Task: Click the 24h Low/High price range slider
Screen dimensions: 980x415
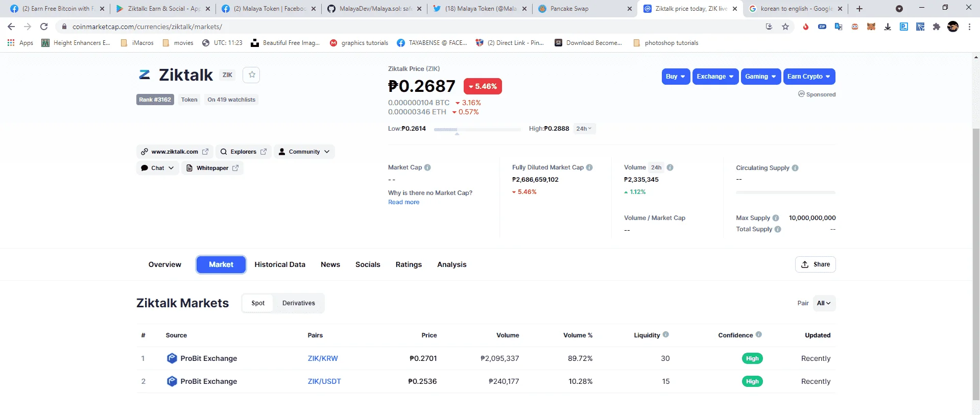Action: tap(477, 130)
